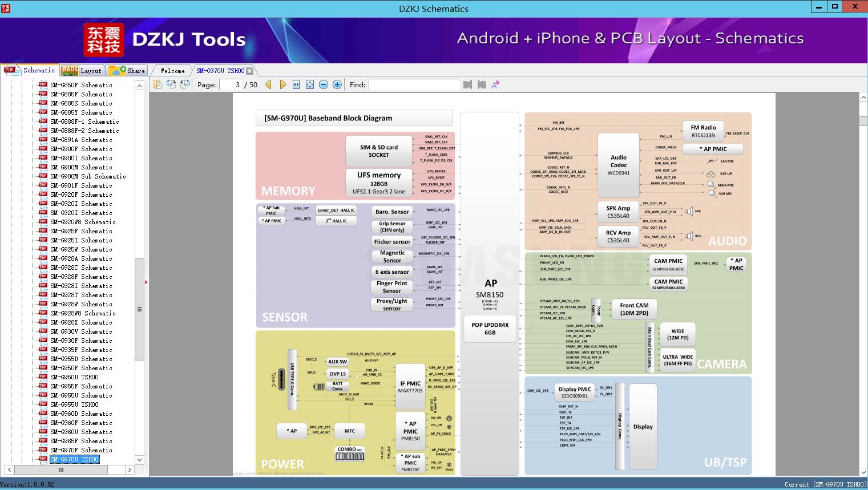Click the DZKJ red logo banner
The height and width of the screenshot is (490, 868).
coord(103,40)
